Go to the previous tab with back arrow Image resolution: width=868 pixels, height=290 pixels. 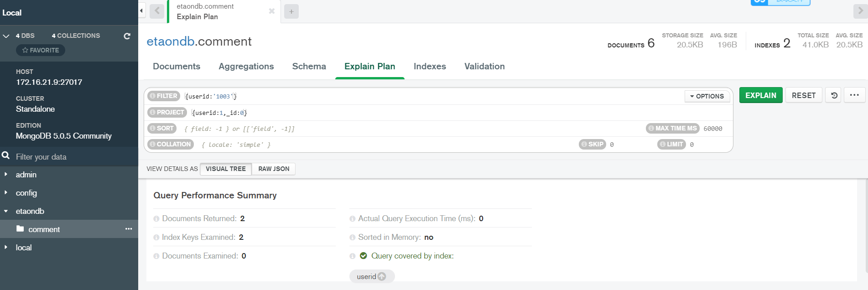[157, 11]
